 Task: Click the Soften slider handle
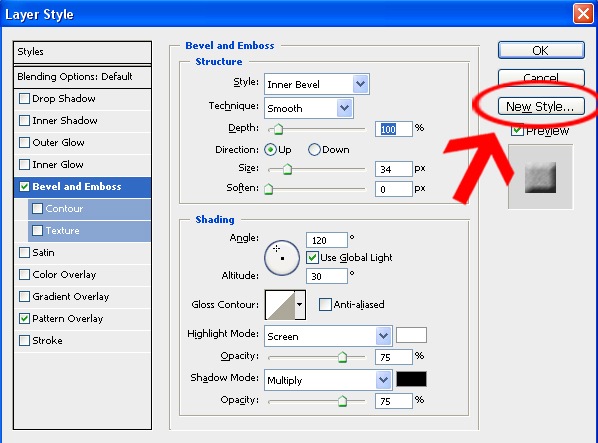coord(268,189)
